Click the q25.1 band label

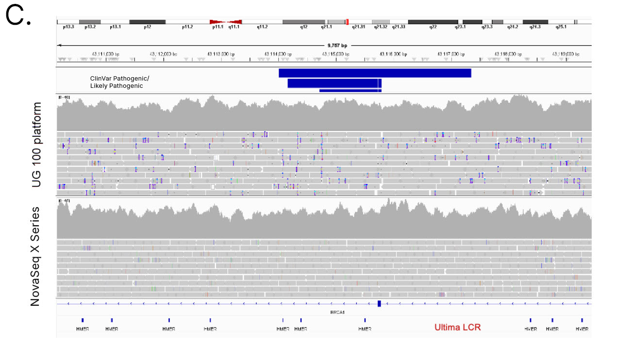[x=561, y=27]
